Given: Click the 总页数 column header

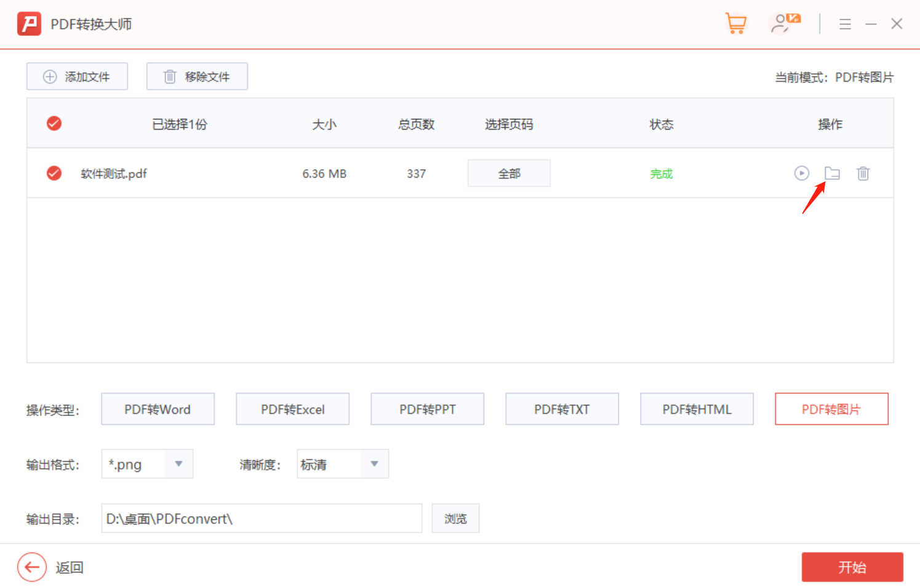Looking at the screenshot, I should point(416,124).
